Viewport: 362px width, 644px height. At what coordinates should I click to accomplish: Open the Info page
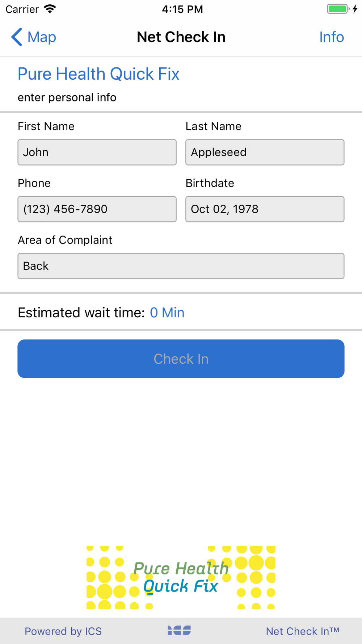tap(331, 37)
